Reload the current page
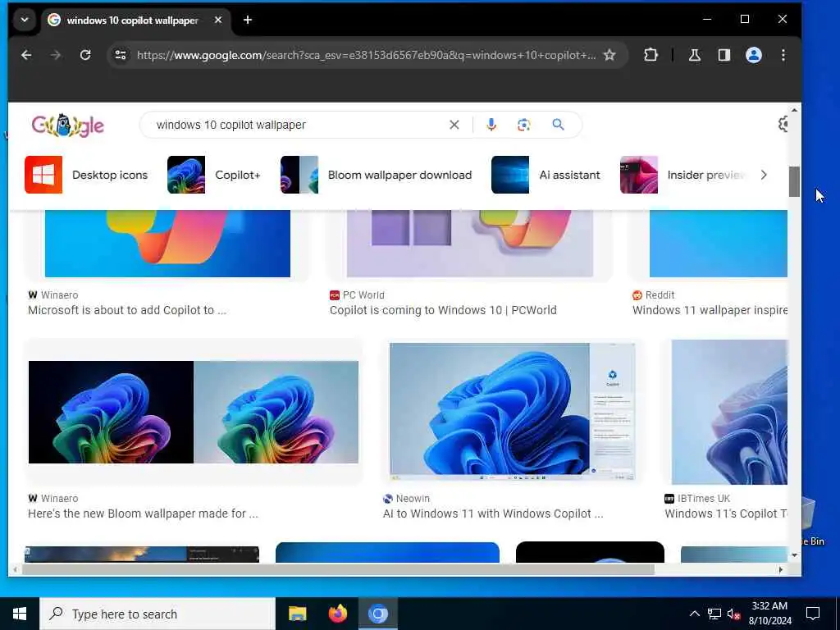The width and height of the screenshot is (840, 630). (x=85, y=55)
